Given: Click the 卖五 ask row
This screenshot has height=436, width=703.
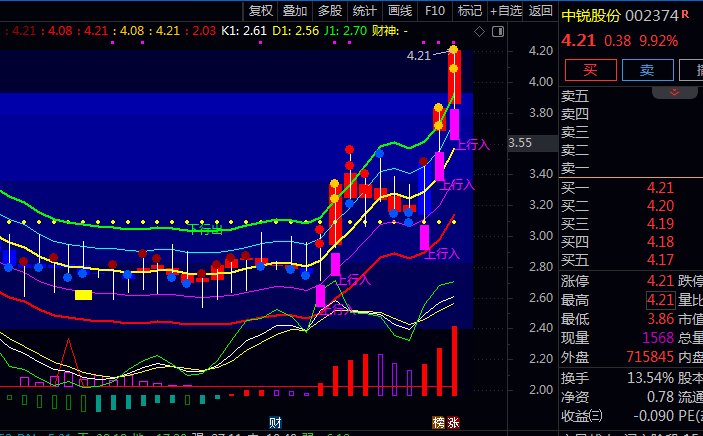Looking at the screenshot, I should tap(631, 96).
